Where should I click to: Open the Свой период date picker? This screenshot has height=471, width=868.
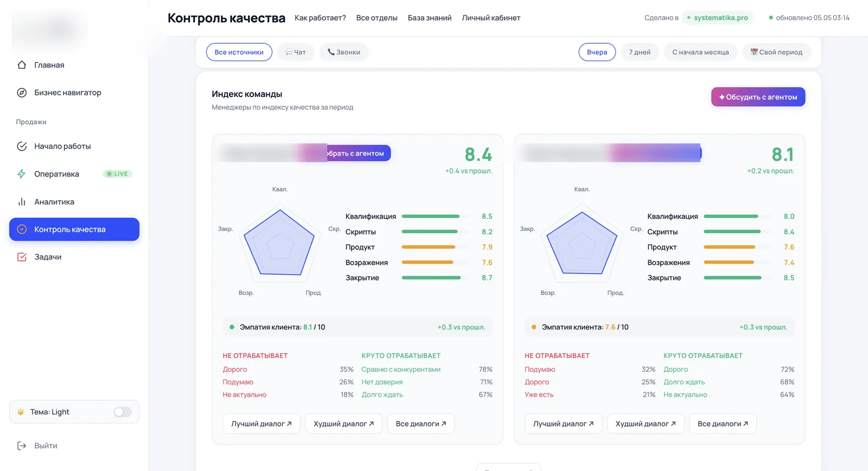tap(776, 52)
